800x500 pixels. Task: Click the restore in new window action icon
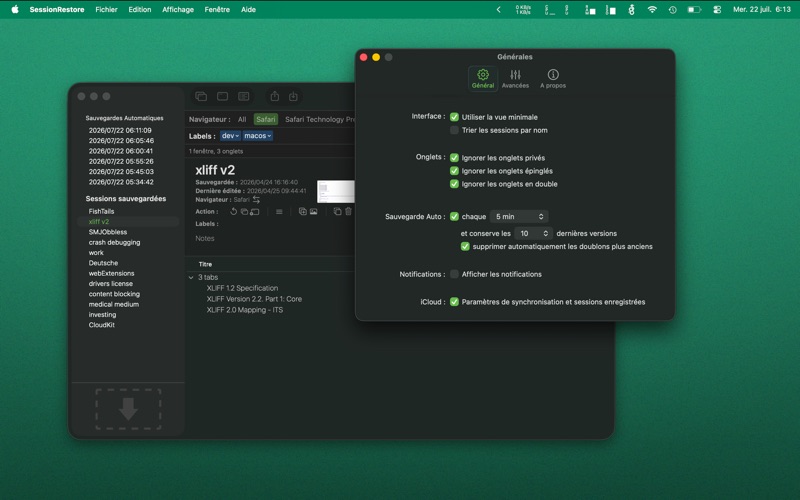point(255,211)
